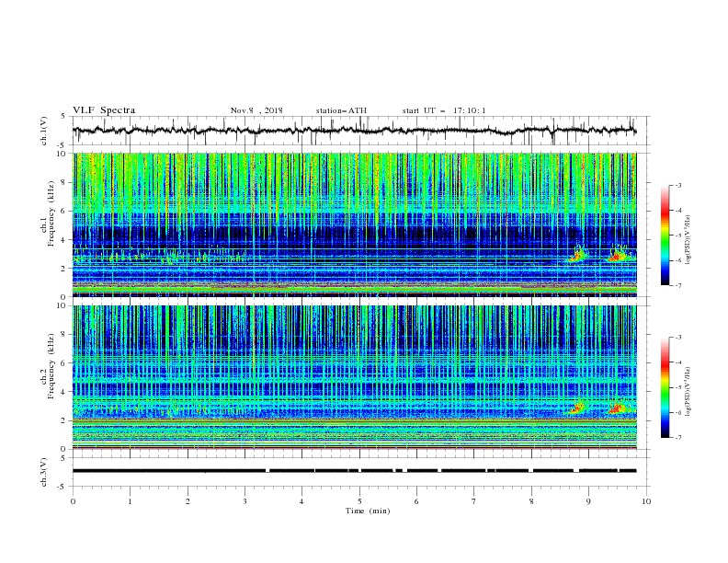
Task: Click the "-3" value on ch.1 color bar
Action: tap(677, 185)
